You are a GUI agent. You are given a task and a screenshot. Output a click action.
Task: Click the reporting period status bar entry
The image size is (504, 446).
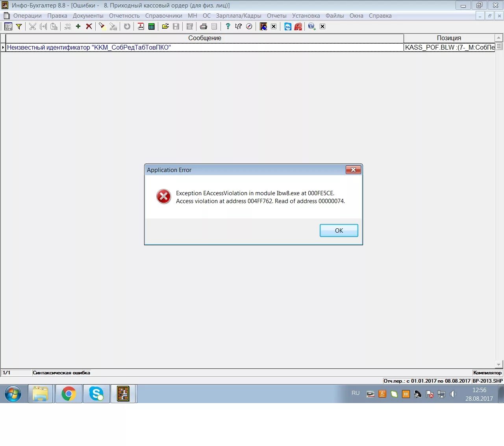(427, 381)
